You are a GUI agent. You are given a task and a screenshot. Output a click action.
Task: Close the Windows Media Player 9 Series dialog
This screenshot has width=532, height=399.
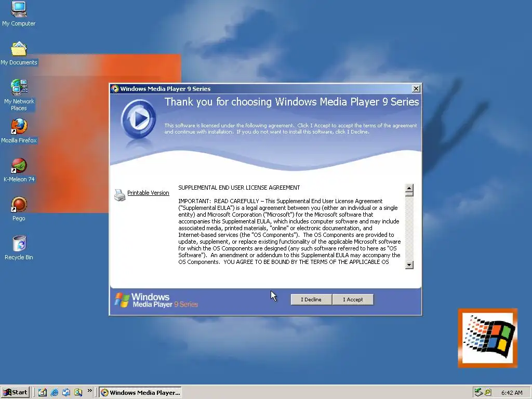416,89
